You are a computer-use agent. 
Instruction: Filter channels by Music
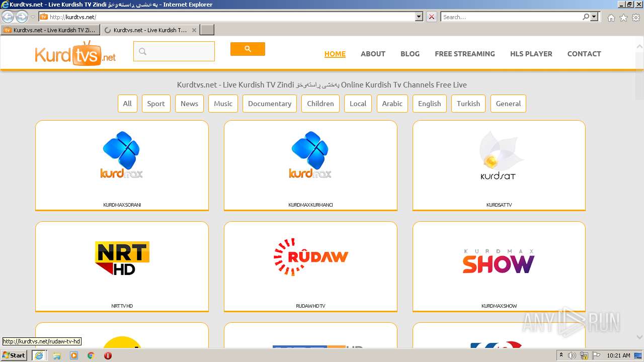pos(223,104)
